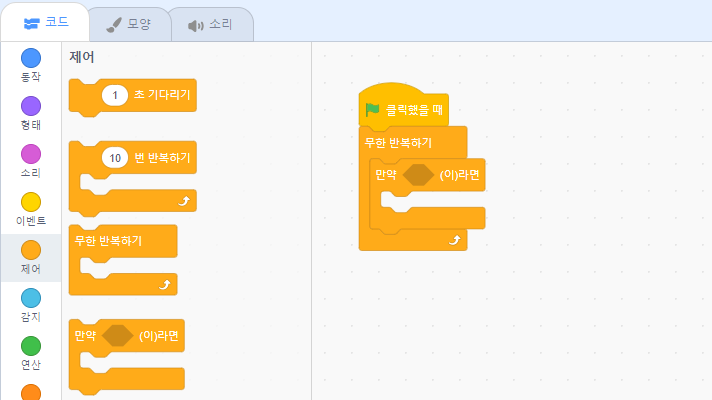The width and height of the screenshot is (712, 400).
Task: Switch to the 코드 tab
Action: 45,23
